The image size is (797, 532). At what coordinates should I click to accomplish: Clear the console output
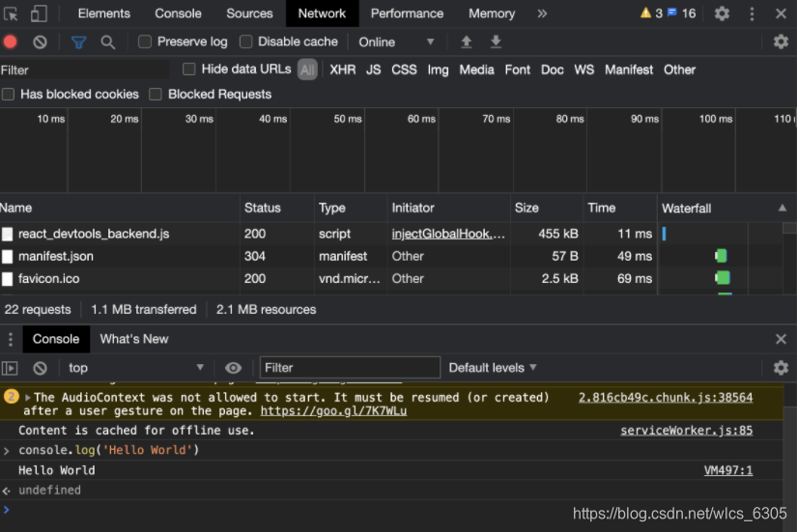coord(40,367)
